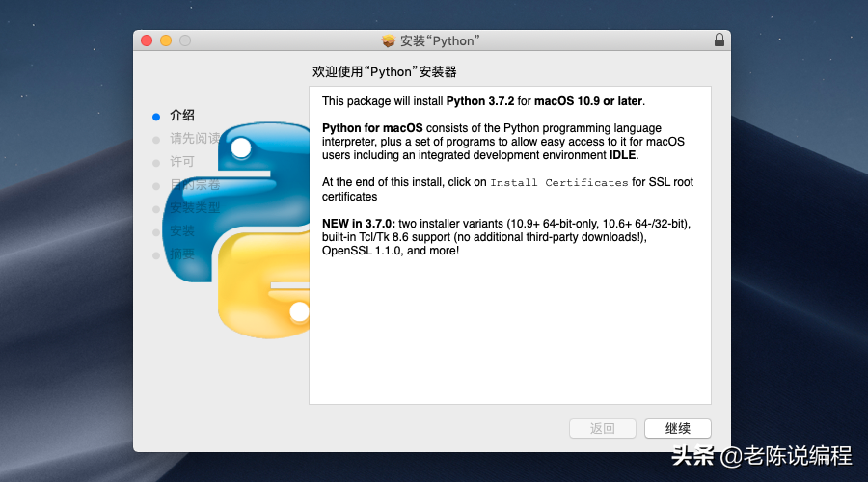Click the "macOS 10.9 or later" text
This screenshot has height=482, width=868.
(x=588, y=101)
